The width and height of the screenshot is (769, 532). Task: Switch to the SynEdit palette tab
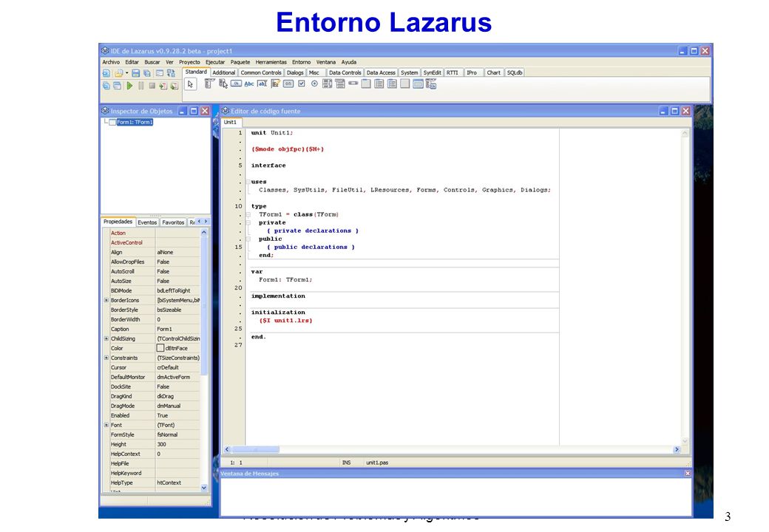432,72
